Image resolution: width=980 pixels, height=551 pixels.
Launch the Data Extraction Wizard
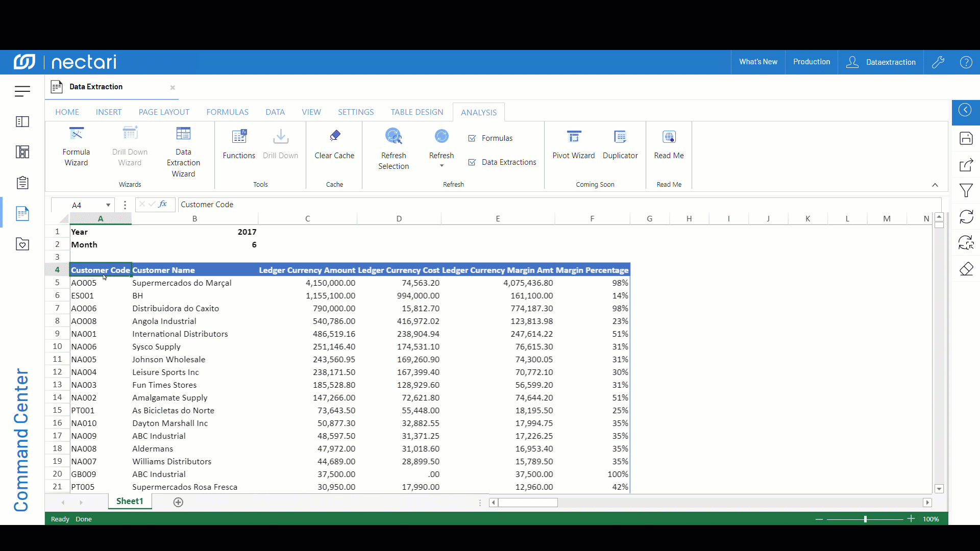click(183, 152)
